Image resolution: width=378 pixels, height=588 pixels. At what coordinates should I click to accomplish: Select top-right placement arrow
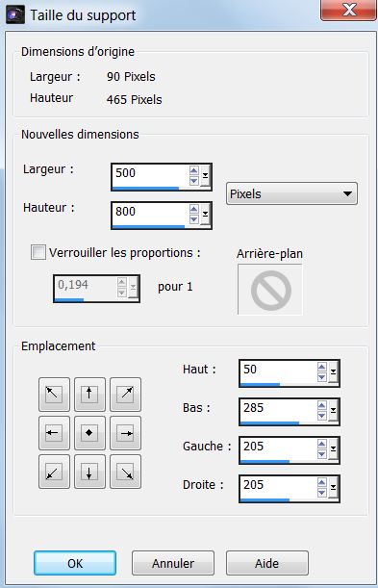[x=125, y=395]
